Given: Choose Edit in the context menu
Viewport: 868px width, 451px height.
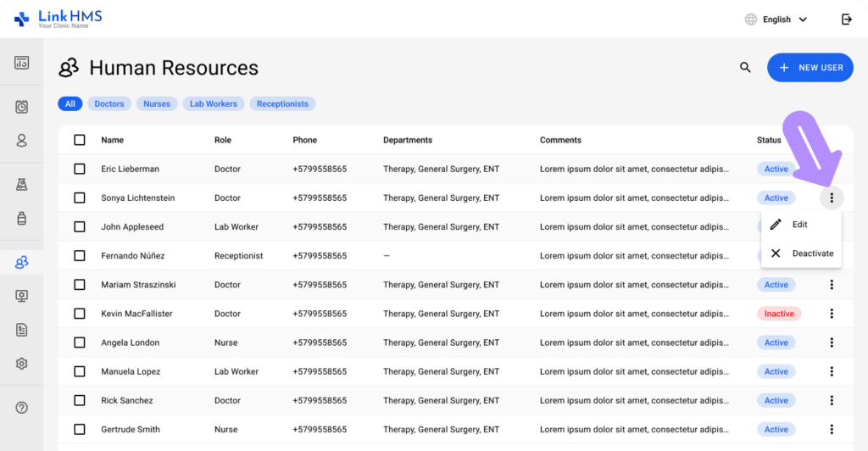Looking at the screenshot, I should pyautogui.click(x=801, y=224).
